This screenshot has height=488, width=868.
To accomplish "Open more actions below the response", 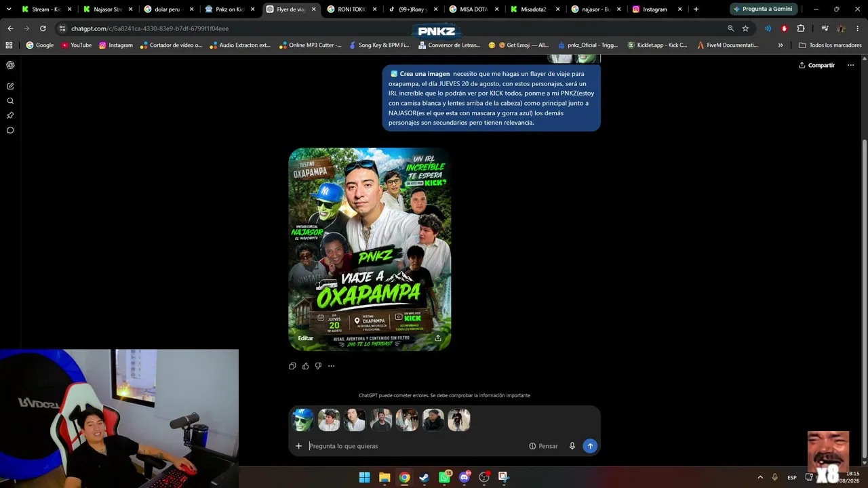I will pos(331,366).
